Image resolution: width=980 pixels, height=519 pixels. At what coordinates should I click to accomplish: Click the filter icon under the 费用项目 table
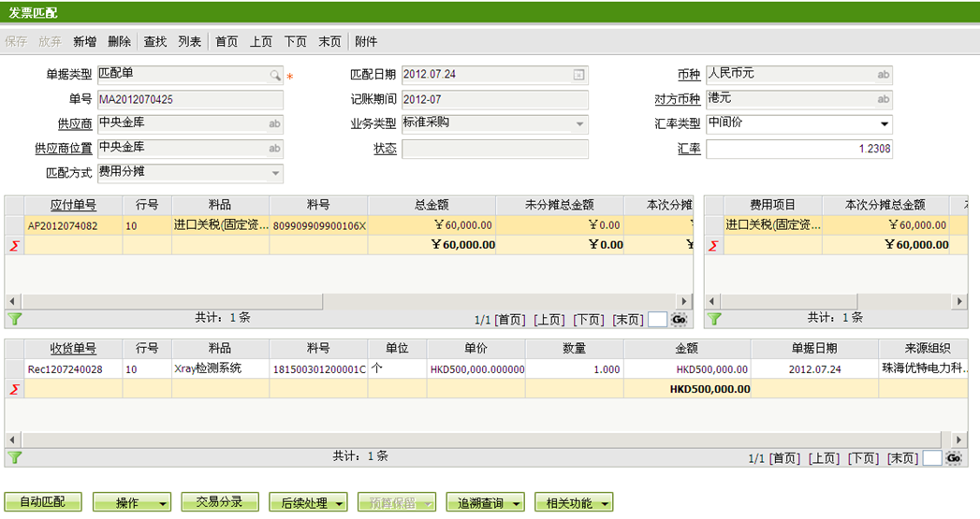[714, 319]
